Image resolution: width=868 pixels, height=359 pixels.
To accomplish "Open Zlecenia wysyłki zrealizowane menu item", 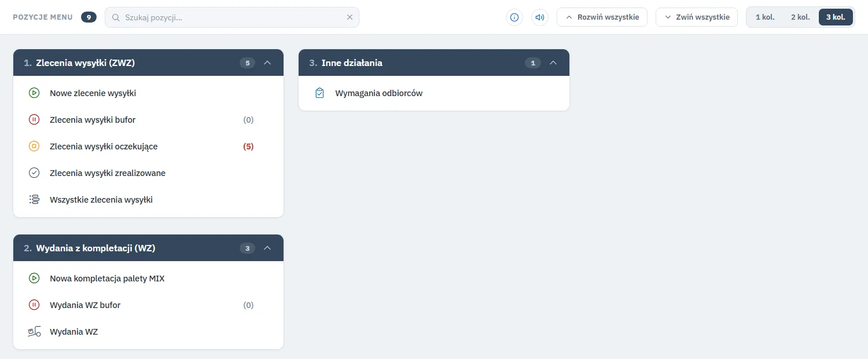I will [x=148, y=173].
